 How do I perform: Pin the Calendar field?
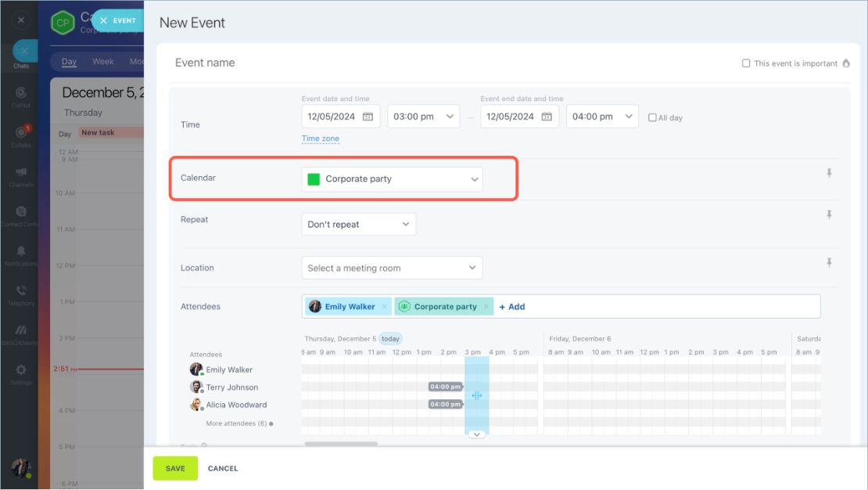point(829,173)
